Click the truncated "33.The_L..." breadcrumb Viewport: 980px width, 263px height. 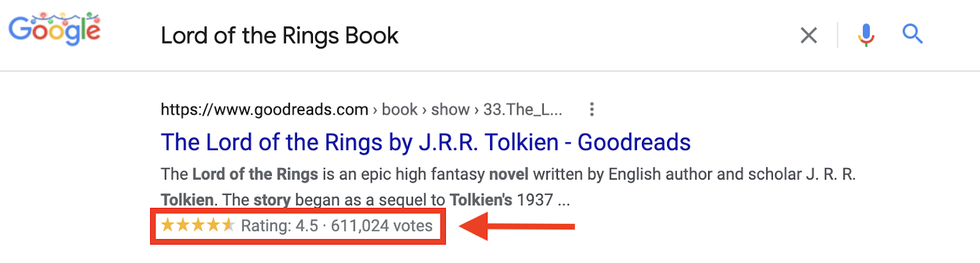point(522,110)
